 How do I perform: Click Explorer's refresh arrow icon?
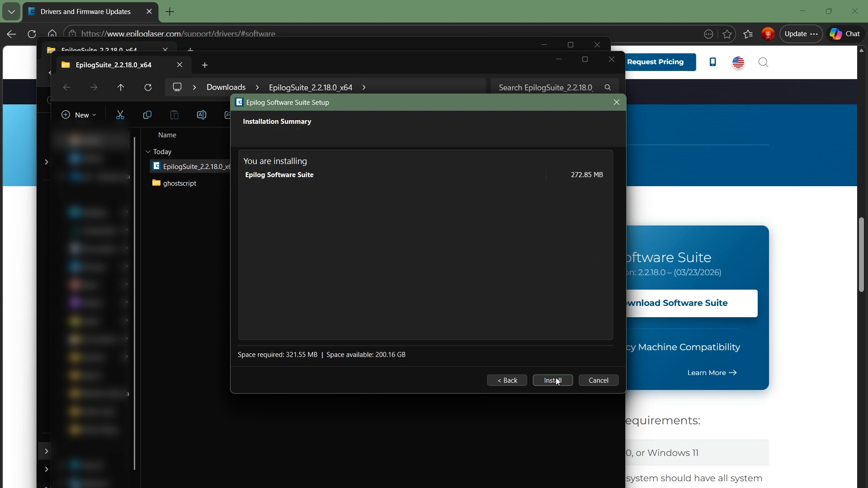pyautogui.click(x=148, y=88)
